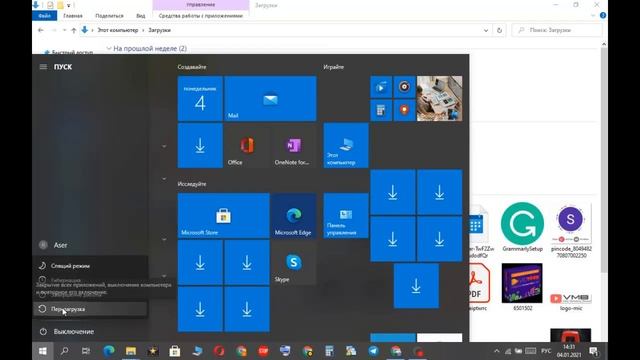Open File Explorer from the taskbar
640x360 pixels.
tap(131, 351)
